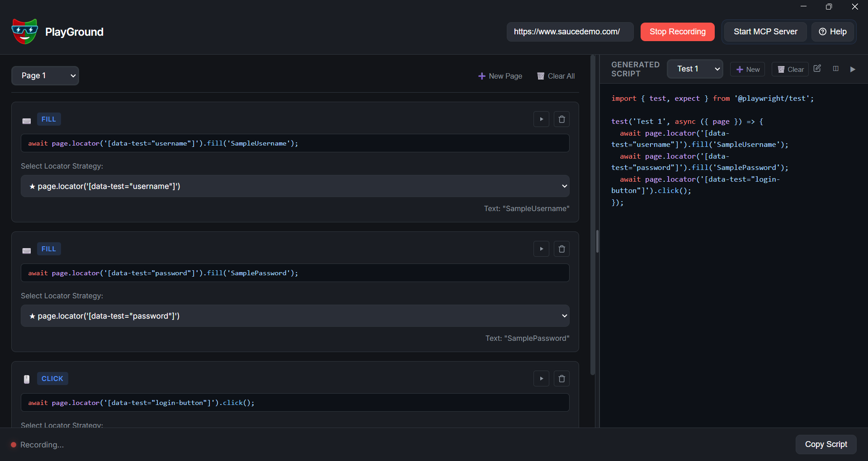868x461 pixels.
Task: Click the 'Text: "SamplePassword"' label
Action: [x=528, y=338]
